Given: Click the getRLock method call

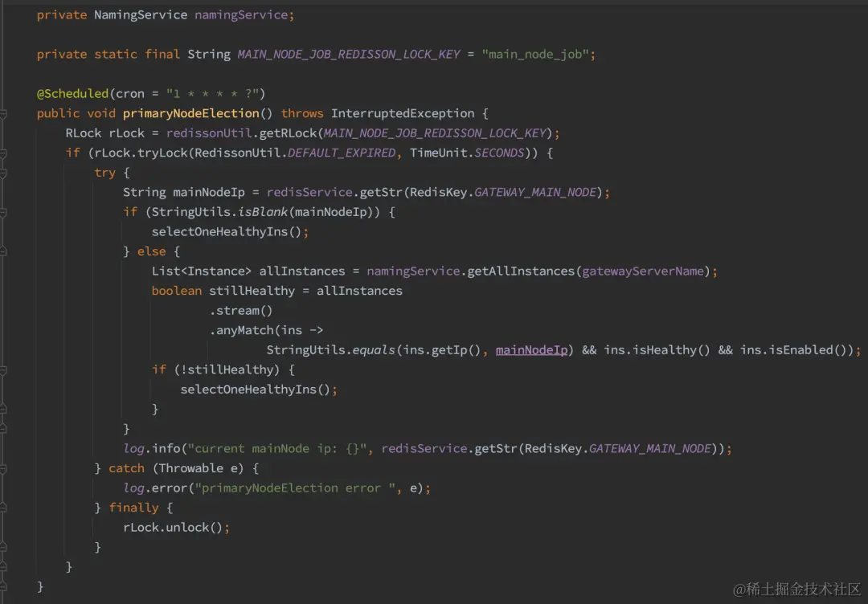Looking at the screenshot, I should 288,133.
